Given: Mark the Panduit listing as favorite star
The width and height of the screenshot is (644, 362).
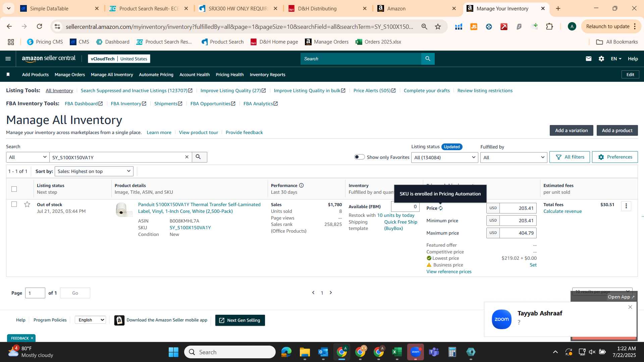Looking at the screenshot, I should (27, 204).
